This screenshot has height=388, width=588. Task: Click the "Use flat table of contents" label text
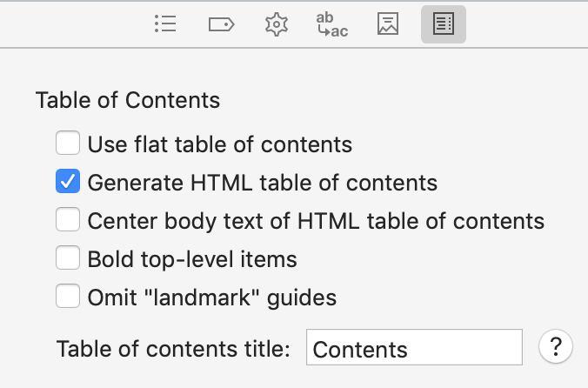[x=220, y=144]
